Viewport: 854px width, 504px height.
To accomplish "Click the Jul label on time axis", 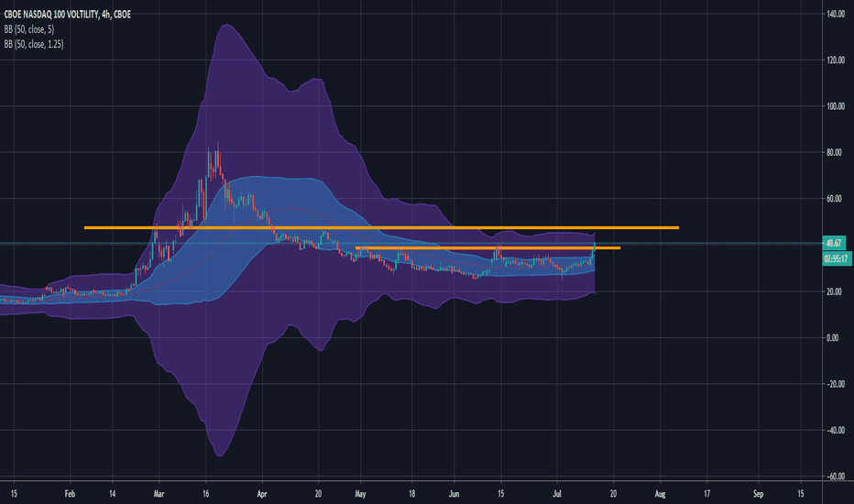I will tap(557, 494).
